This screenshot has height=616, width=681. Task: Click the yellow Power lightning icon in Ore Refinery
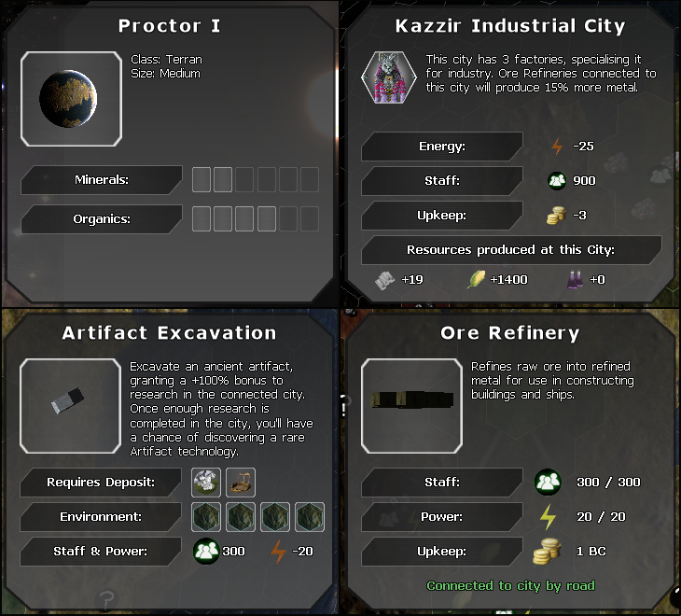[x=548, y=517]
